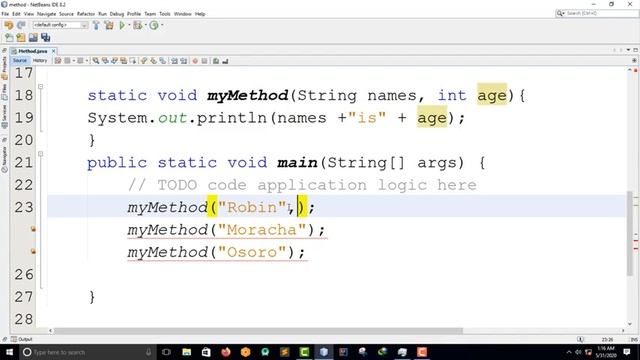Open the Debug Project dropdown arrow
This screenshot has width=640, height=360.
(x=145, y=25)
